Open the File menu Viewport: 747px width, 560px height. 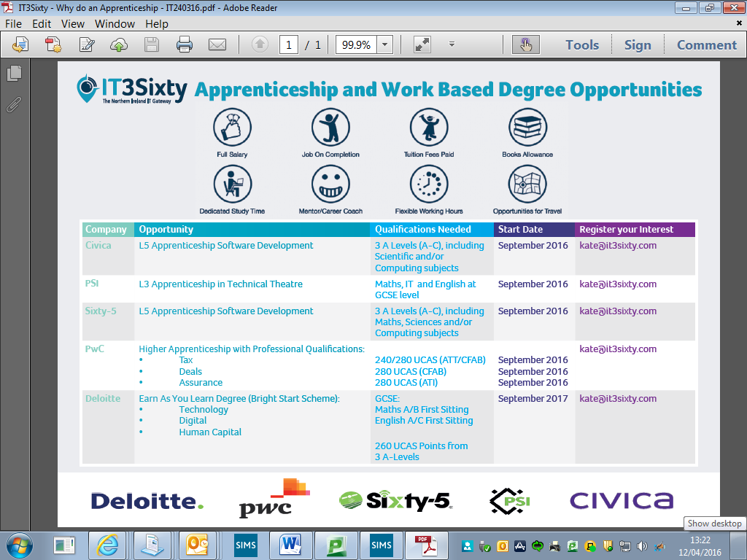[x=14, y=24]
